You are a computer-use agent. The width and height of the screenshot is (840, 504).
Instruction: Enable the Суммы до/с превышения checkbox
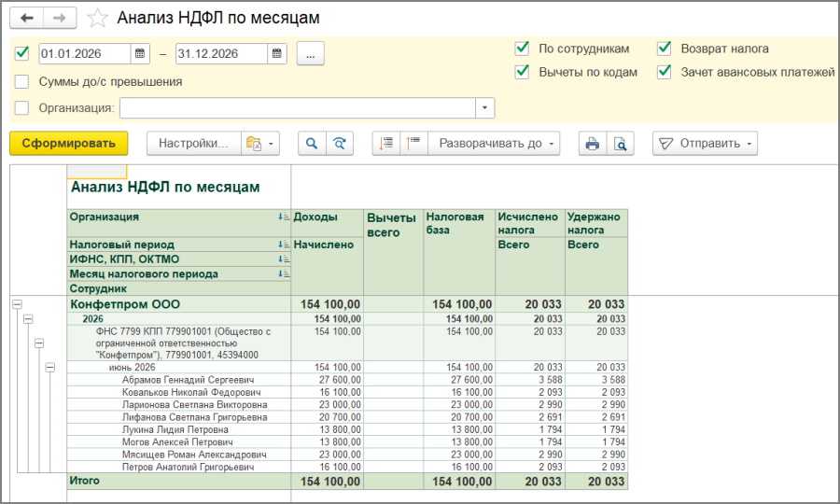22,82
